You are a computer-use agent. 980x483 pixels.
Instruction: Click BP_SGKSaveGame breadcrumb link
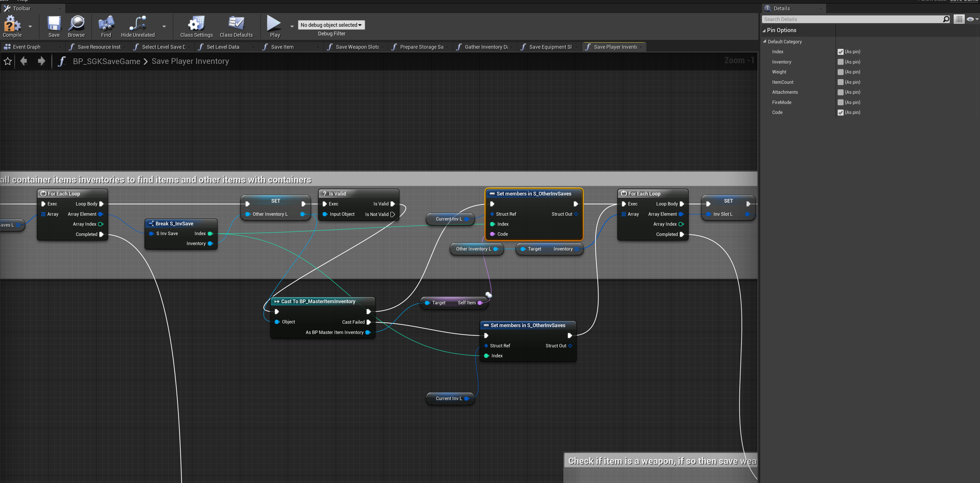pyautogui.click(x=107, y=61)
